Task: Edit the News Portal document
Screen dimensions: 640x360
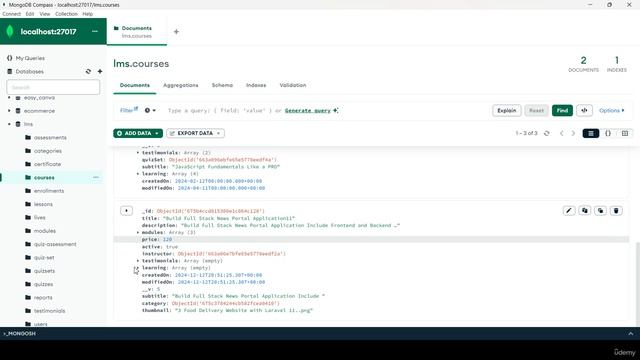Action: (x=569, y=211)
